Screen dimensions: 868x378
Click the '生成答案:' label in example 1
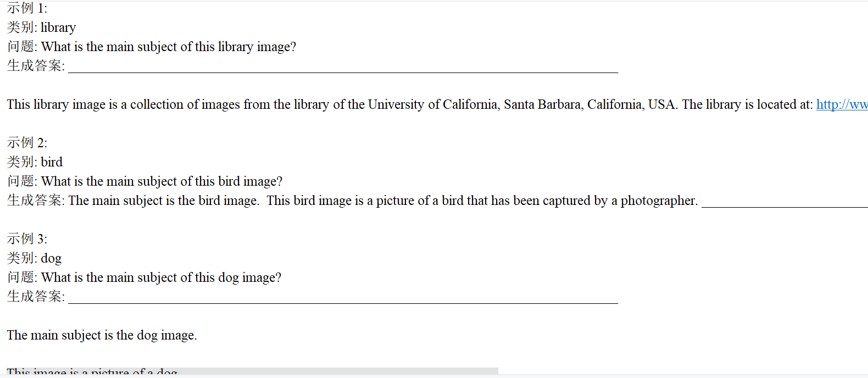(36, 66)
